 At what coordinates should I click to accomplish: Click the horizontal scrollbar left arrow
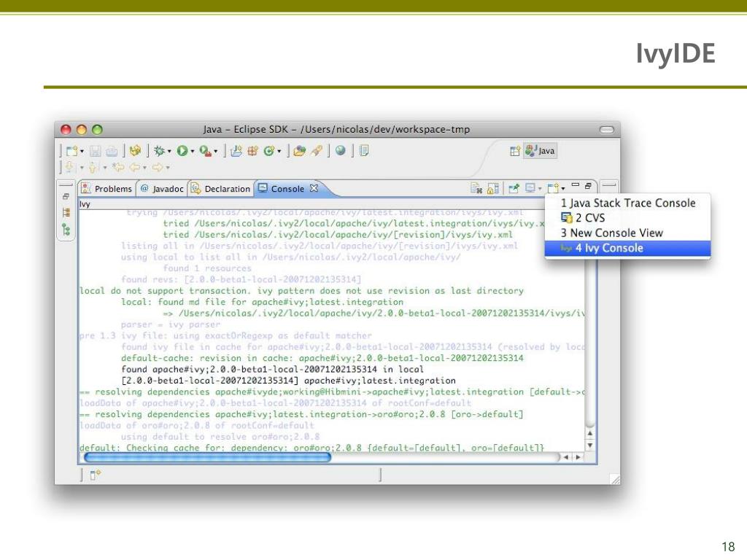pyautogui.click(x=566, y=457)
